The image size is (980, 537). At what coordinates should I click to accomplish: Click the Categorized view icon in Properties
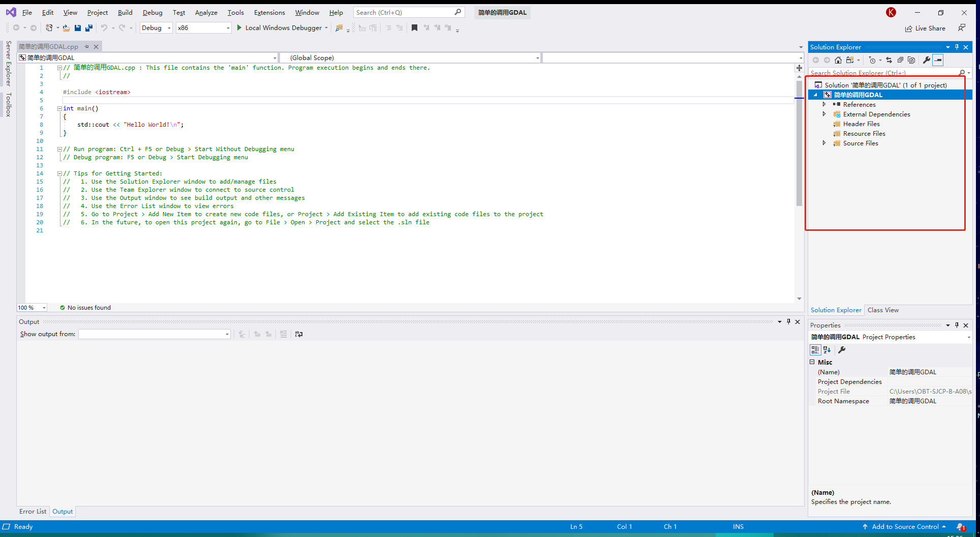pos(815,350)
